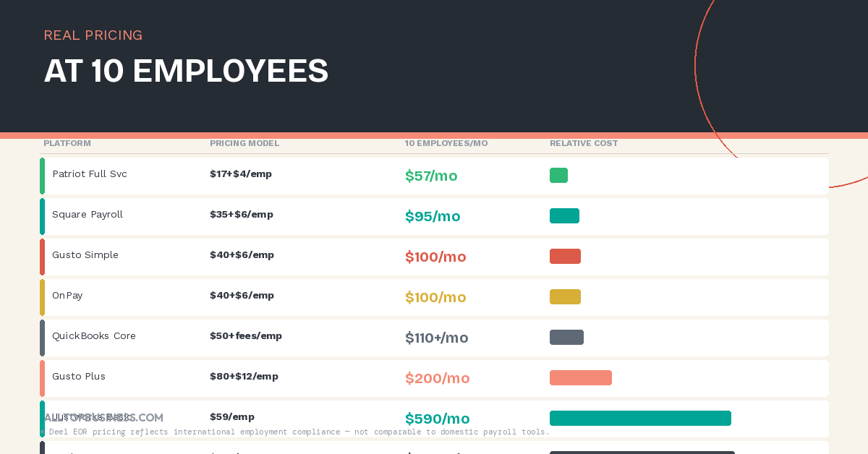The image size is (868, 454).
Task: Click OnPay's $40+$6/emp pricing model
Action: pyautogui.click(x=242, y=296)
